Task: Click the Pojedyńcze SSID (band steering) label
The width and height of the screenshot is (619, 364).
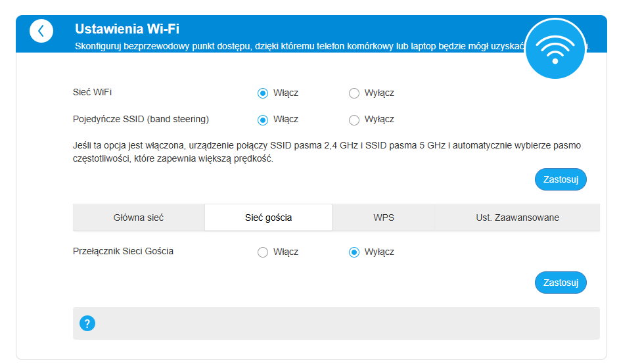Action: [x=141, y=119]
